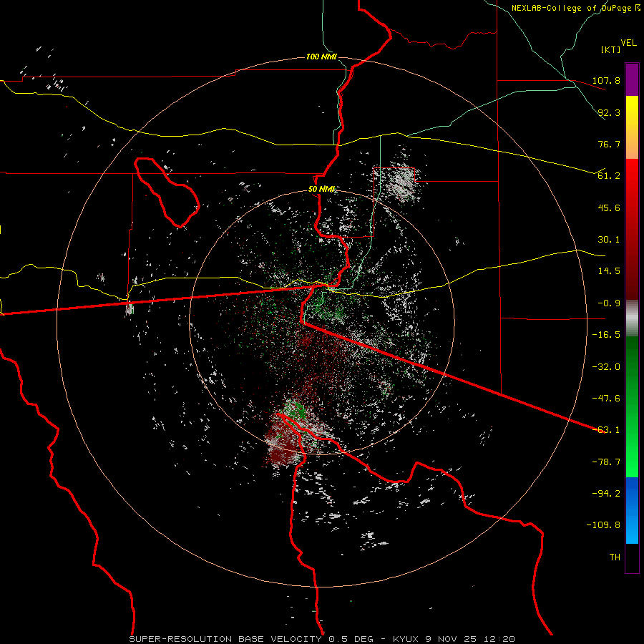Click the -109.8 legend value
This screenshot has height=644, width=644.
tap(603, 525)
